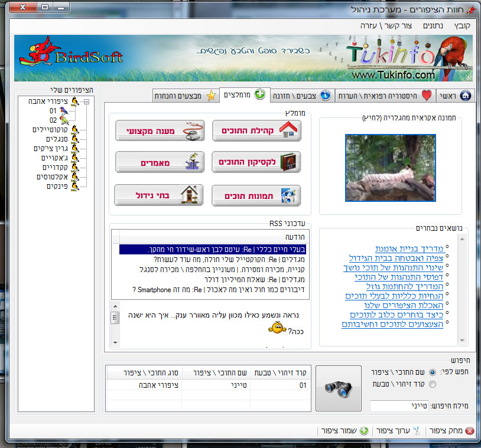Open the בתי גידול habitats button

click(x=160, y=195)
